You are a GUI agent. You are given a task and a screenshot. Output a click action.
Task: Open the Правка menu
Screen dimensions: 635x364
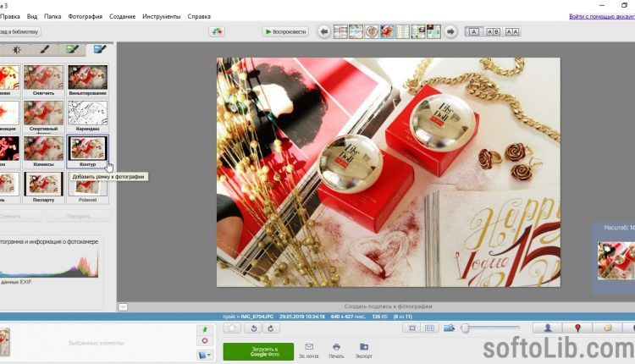coord(9,17)
